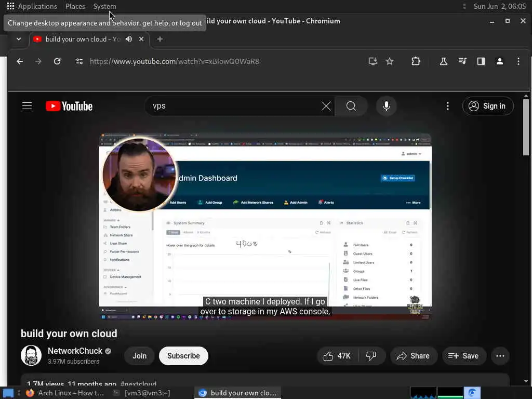Open the browser profile icon

pos(500,61)
